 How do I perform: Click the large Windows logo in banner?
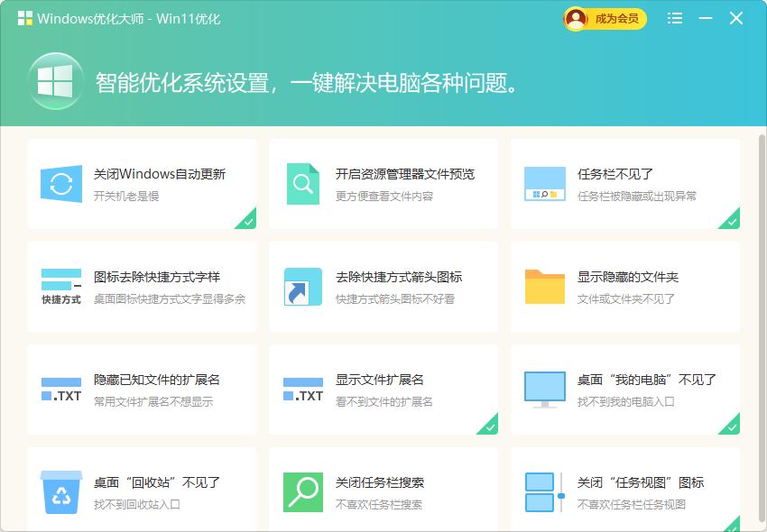point(56,82)
